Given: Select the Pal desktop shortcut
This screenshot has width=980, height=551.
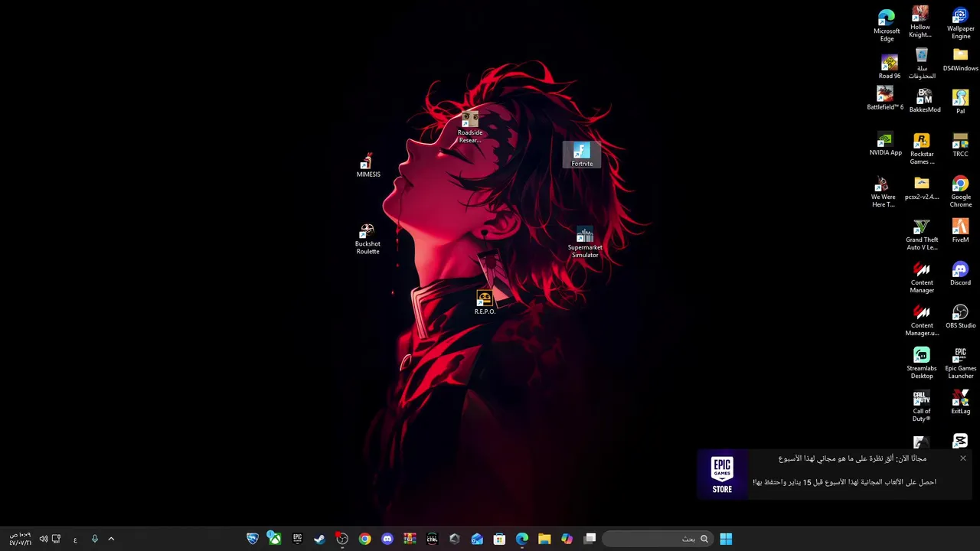Looking at the screenshot, I should [x=960, y=102].
